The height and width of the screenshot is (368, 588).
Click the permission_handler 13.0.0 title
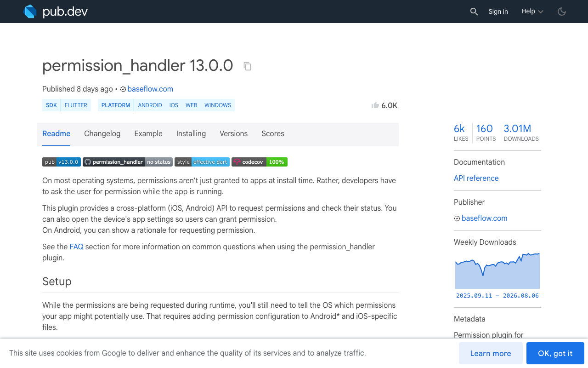click(138, 66)
